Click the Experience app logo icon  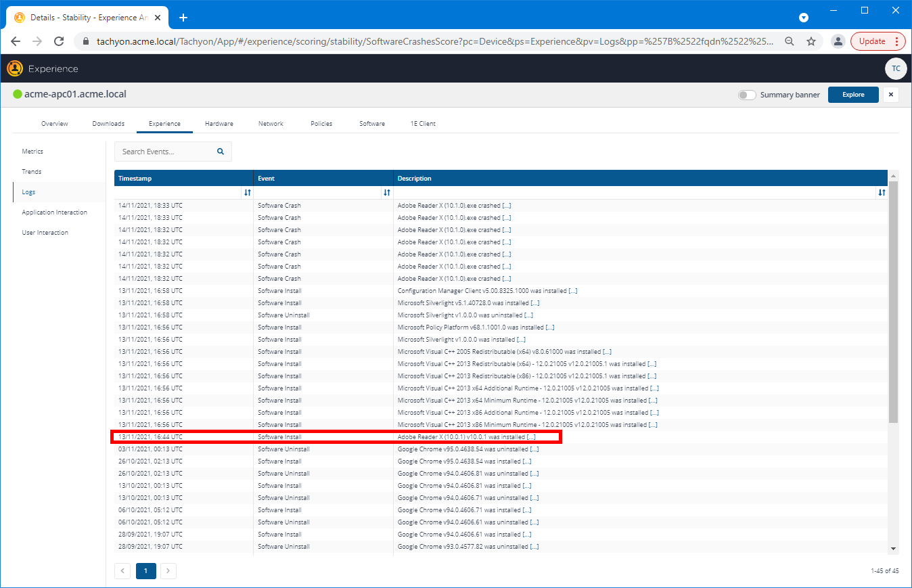click(15, 68)
